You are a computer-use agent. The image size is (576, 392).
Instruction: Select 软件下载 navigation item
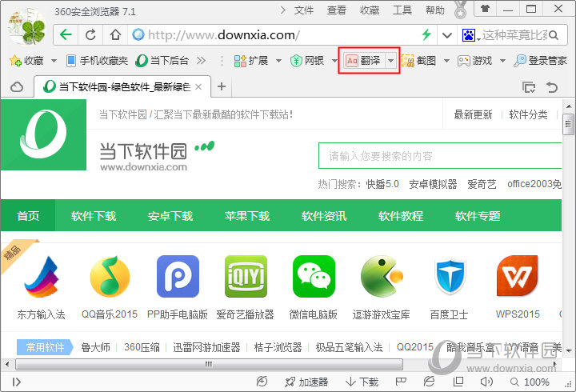94,216
